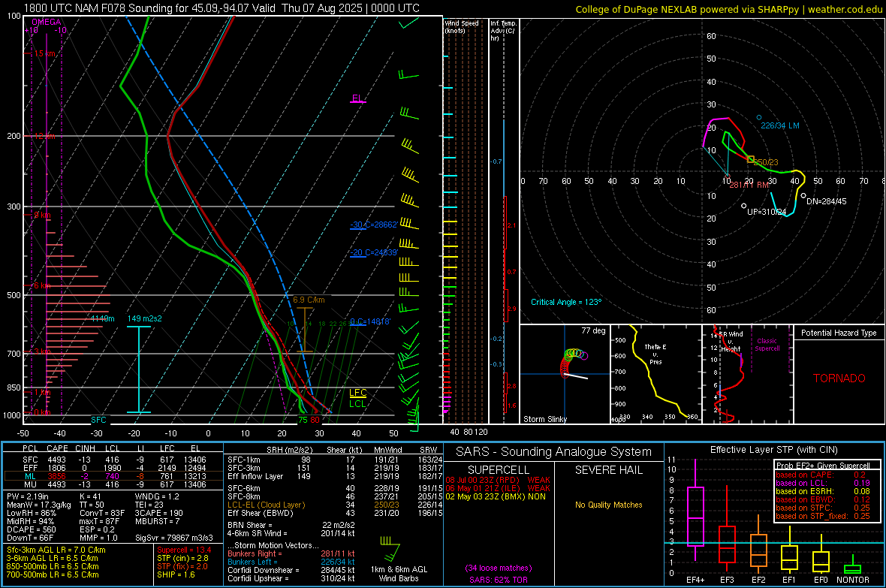Click the 'Eff Inflow Layer' row label
The width and height of the screenshot is (886, 588).
coord(255,476)
